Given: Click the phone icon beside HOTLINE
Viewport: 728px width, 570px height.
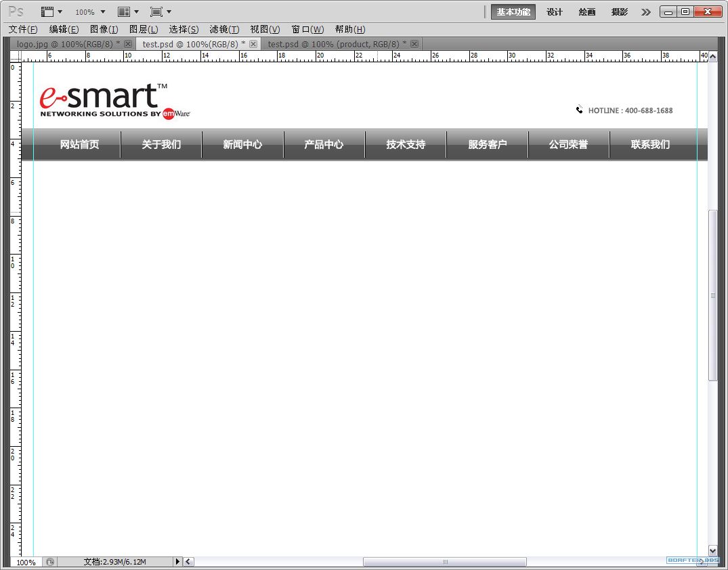Looking at the screenshot, I should click(x=580, y=110).
